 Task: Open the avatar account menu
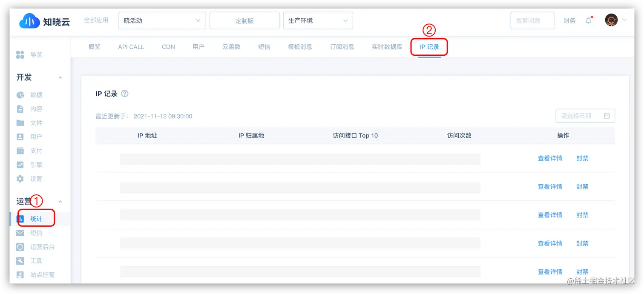[612, 20]
